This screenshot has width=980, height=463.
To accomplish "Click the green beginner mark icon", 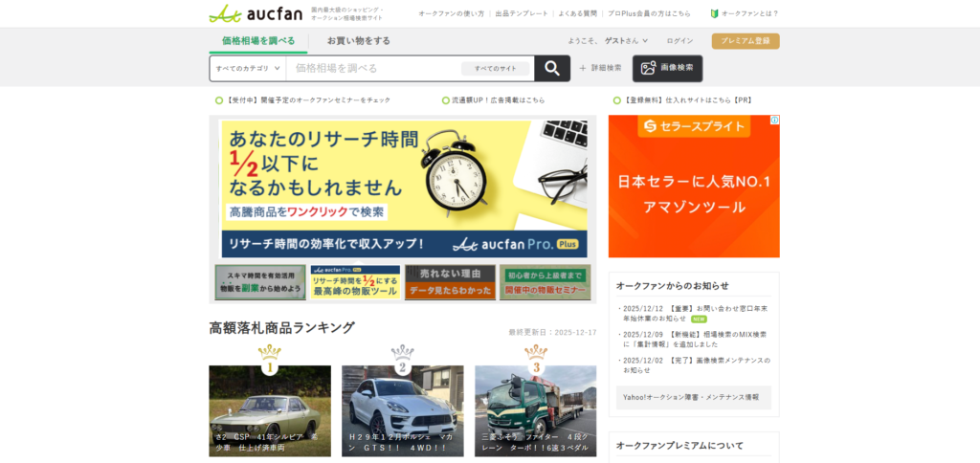I will click(x=714, y=13).
